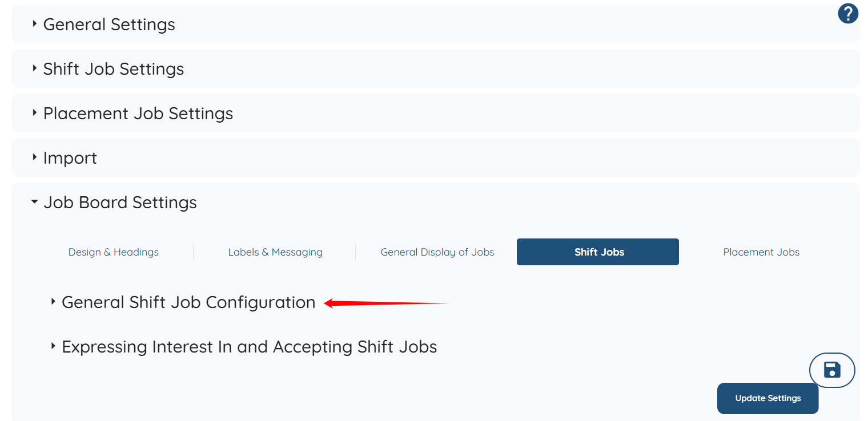868x421 pixels.
Task: Click the help question mark icon
Action: [x=848, y=14]
